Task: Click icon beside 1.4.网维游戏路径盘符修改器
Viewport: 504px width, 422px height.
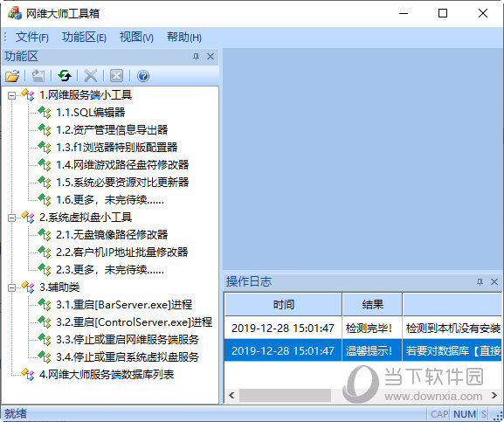Action: pyautogui.click(x=45, y=164)
